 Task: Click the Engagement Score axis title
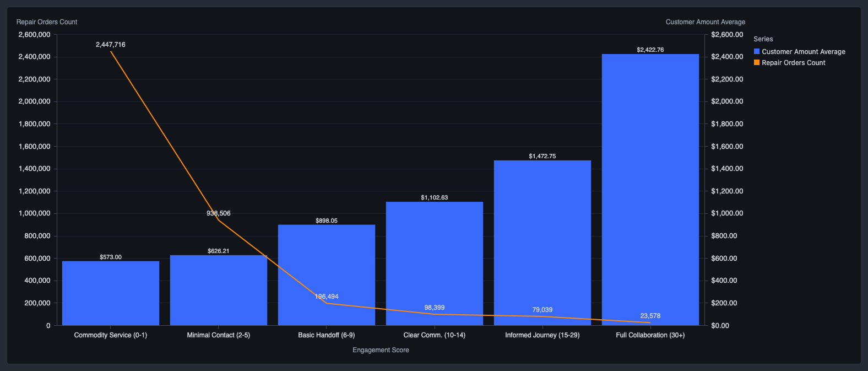coord(381,350)
